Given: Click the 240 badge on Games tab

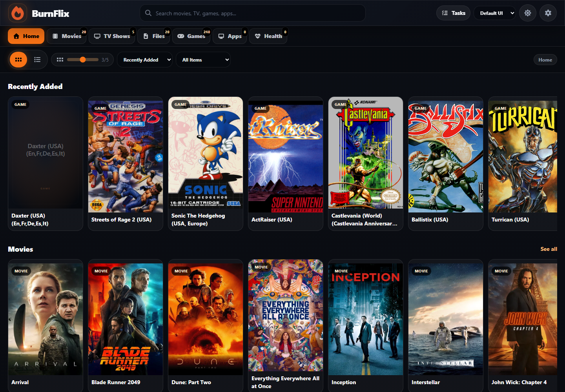Looking at the screenshot, I should tap(207, 32).
